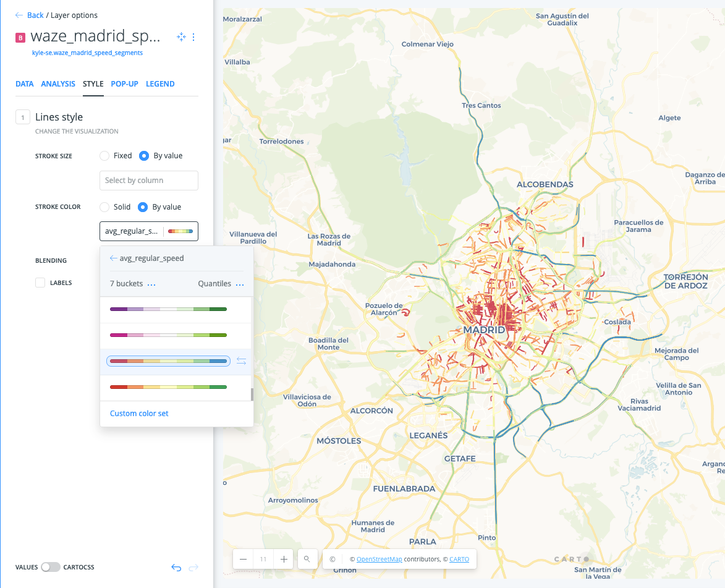The width and height of the screenshot is (725, 588).
Task: Open the map search magnifier
Action: [x=307, y=558]
